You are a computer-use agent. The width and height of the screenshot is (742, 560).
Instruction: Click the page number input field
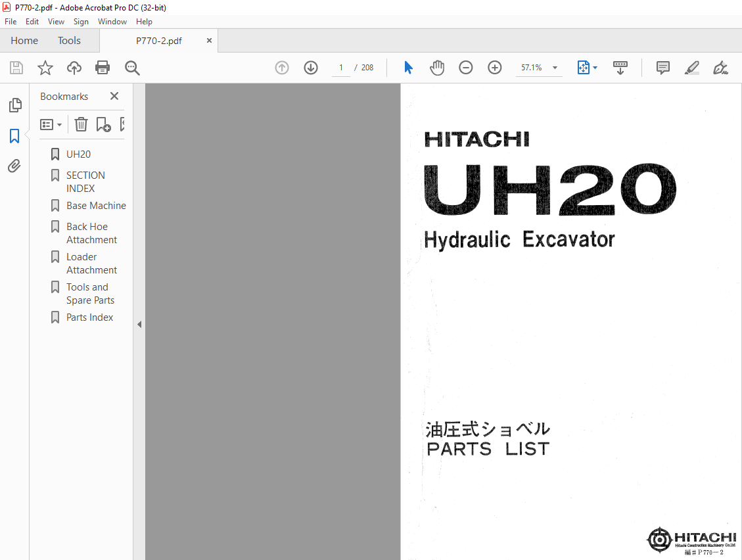tap(340, 68)
